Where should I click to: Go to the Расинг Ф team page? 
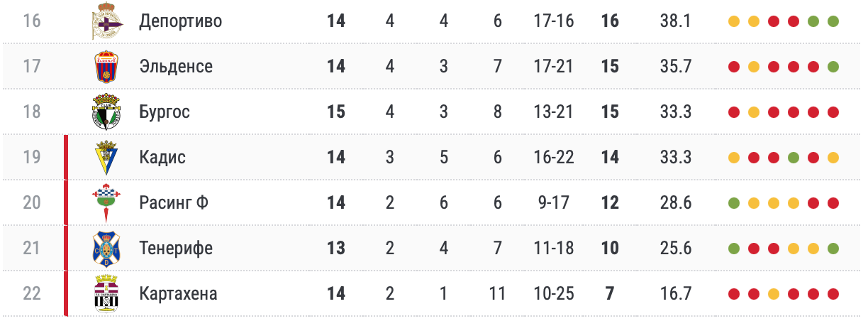click(x=174, y=203)
